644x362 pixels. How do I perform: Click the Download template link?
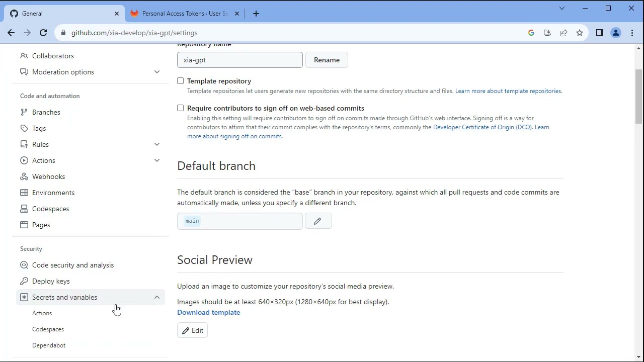(208, 312)
